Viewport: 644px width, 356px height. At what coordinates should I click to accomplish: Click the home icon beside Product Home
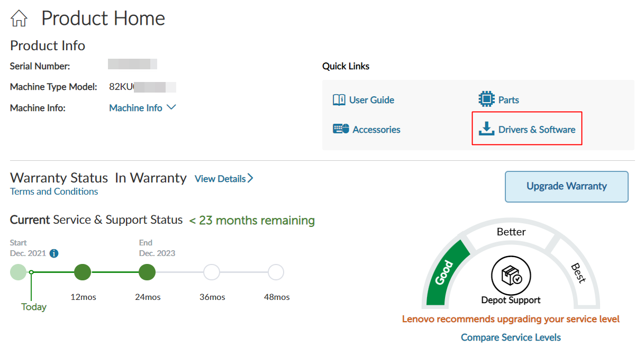[19, 19]
